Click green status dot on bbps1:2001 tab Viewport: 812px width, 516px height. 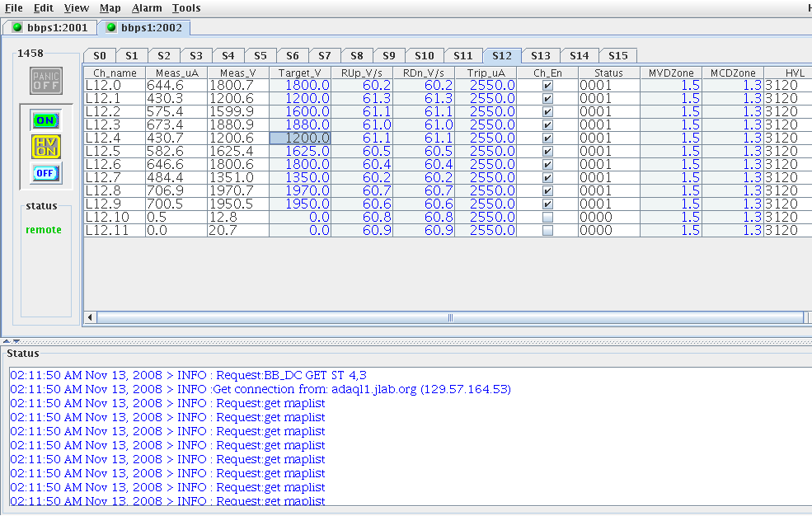[x=17, y=27]
